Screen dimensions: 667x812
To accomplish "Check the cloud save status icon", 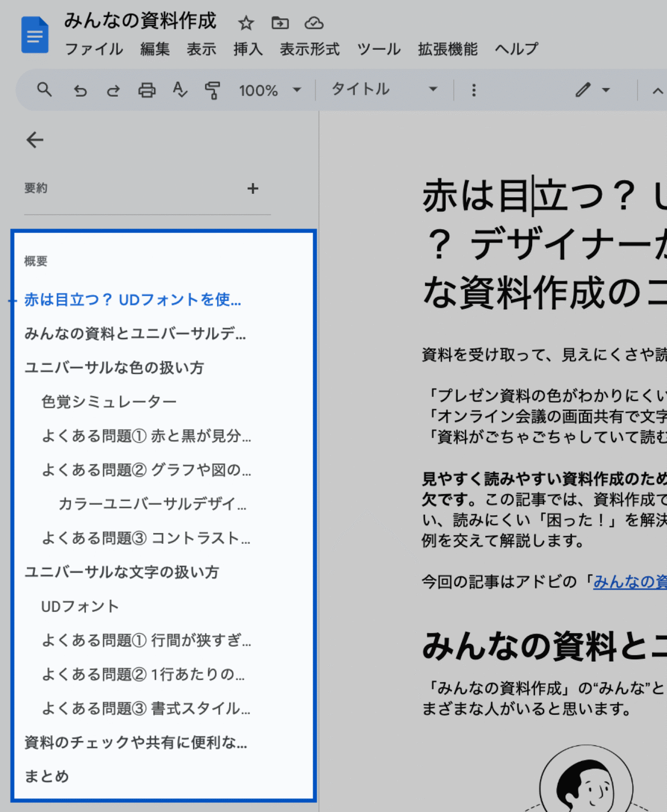I will (314, 23).
